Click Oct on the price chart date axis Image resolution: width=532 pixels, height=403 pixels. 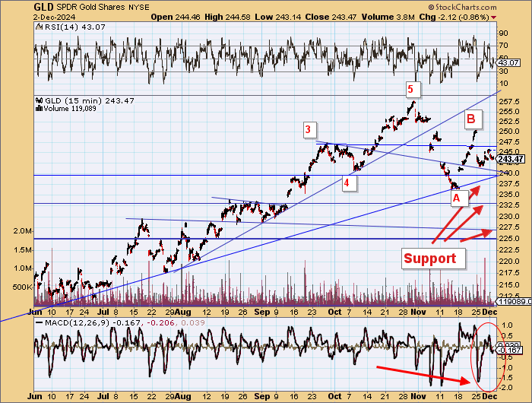click(334, 312)
